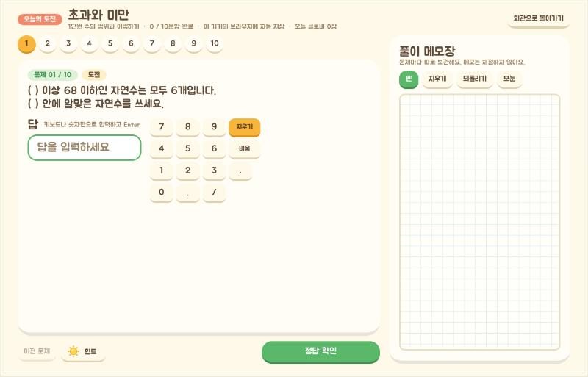Tap the comma key on keypad
588x377 pixels.
point(240,170)
